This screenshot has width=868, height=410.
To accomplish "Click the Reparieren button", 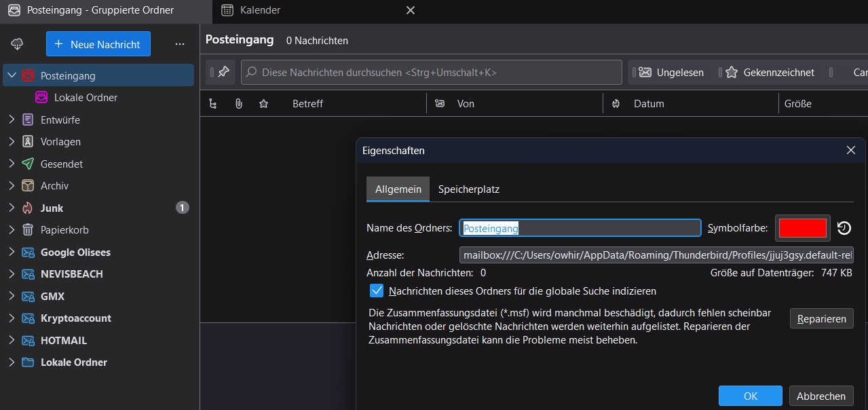I will coord(821,318).
